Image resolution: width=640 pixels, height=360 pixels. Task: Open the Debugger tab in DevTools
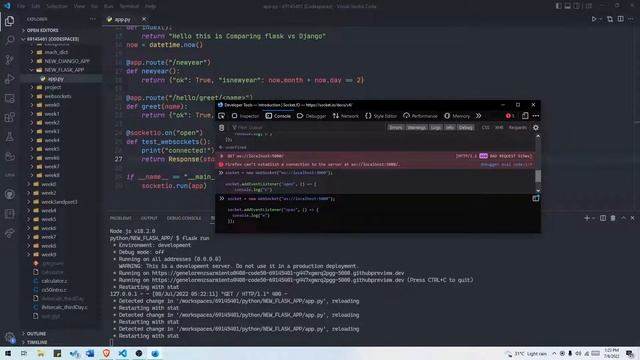tap(311, 116)
